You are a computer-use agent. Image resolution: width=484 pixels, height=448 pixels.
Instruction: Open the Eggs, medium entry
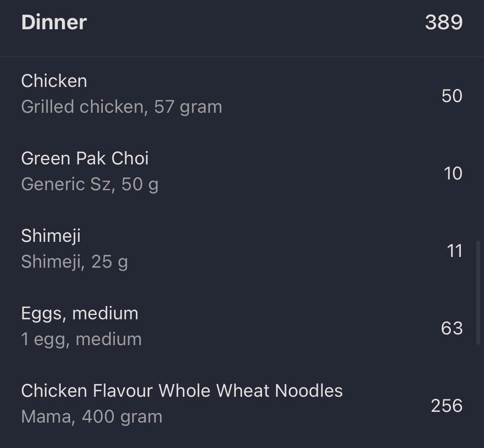pyautogui.click(x=79, y=313)
